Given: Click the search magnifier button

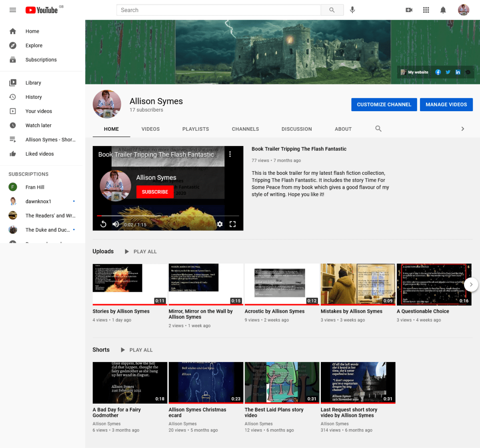Looking at the screenshot, I should pos(332,10).
